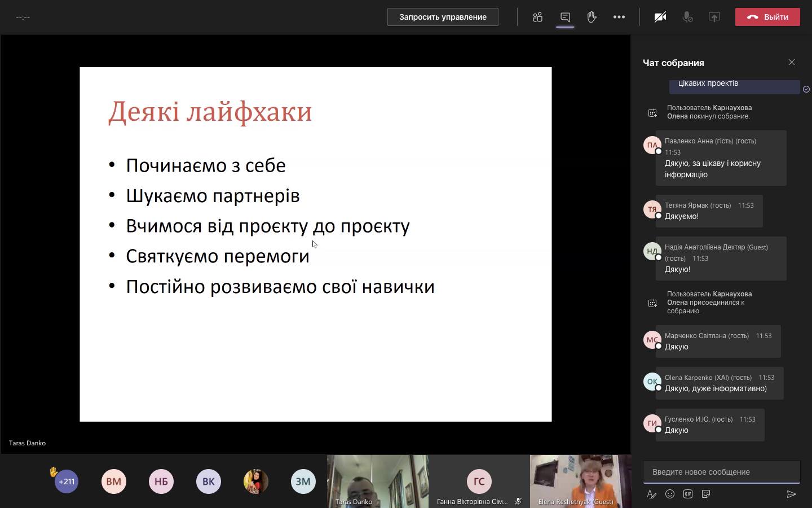Click slide bullet 'Шукаємо партнерів'
Viewport: 812px width, 508px height.
coord(213,196)
